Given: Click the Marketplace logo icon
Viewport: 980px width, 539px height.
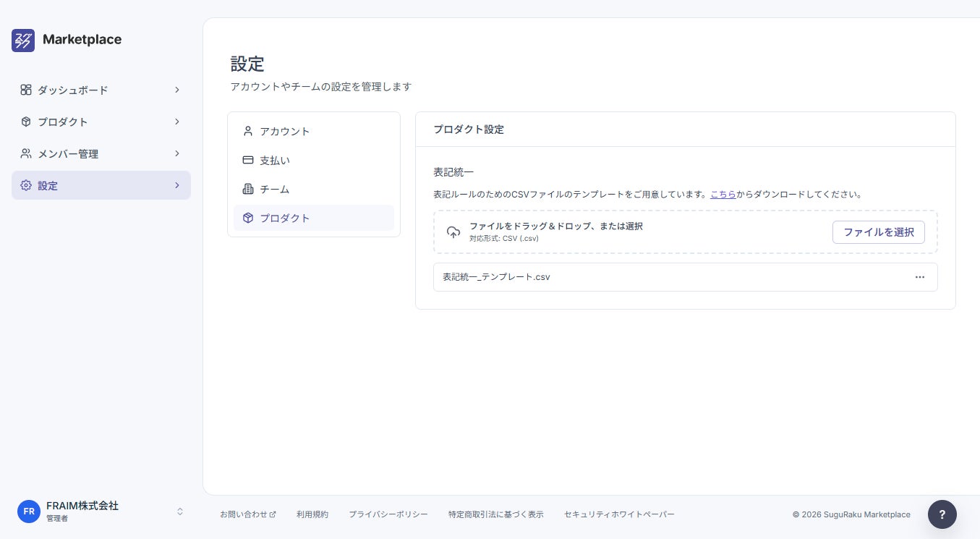Looking at the screenshot, I should point(23,41).
